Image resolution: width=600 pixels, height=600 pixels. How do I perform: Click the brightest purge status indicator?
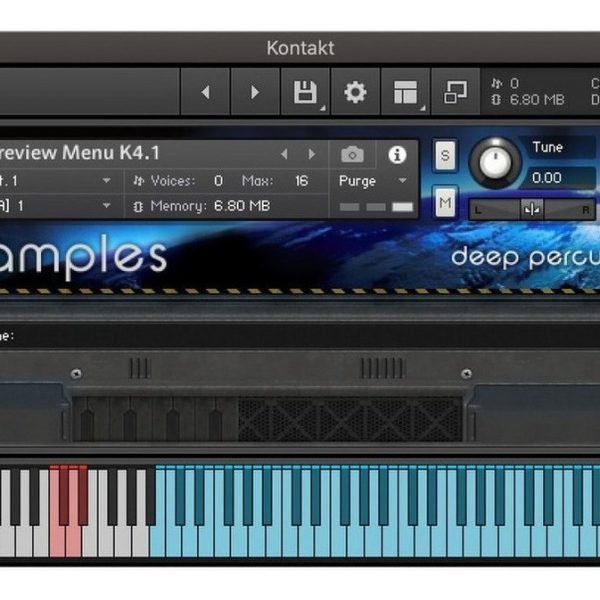(x=403, y=207)
